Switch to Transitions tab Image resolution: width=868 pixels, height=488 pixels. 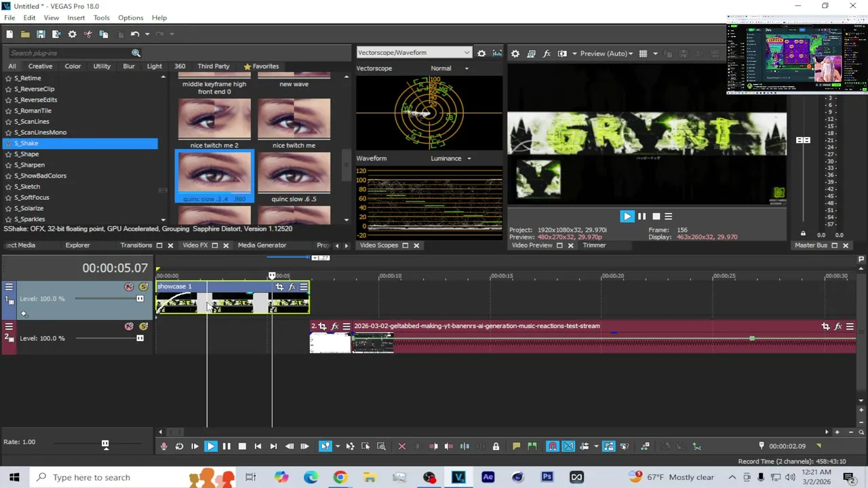coord(136,245)
